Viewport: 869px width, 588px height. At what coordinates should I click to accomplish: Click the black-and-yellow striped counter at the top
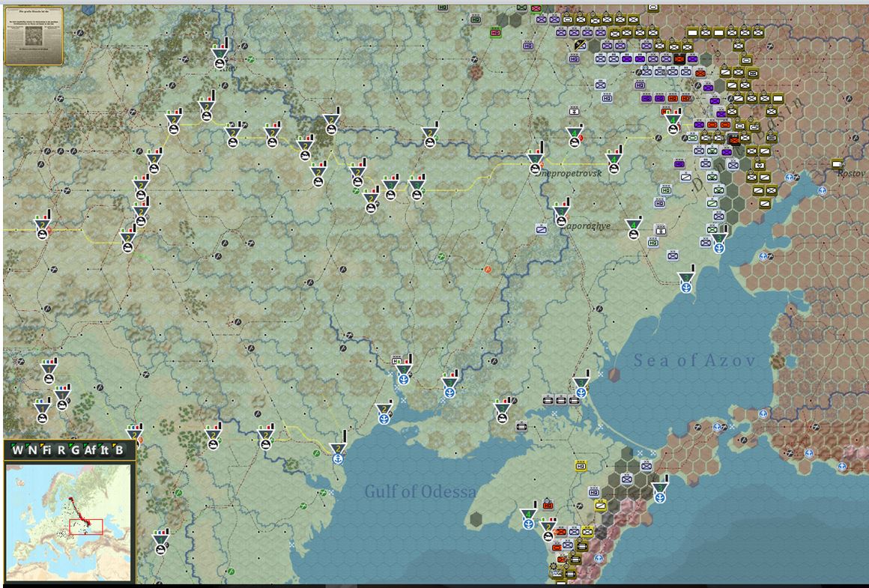581,45
